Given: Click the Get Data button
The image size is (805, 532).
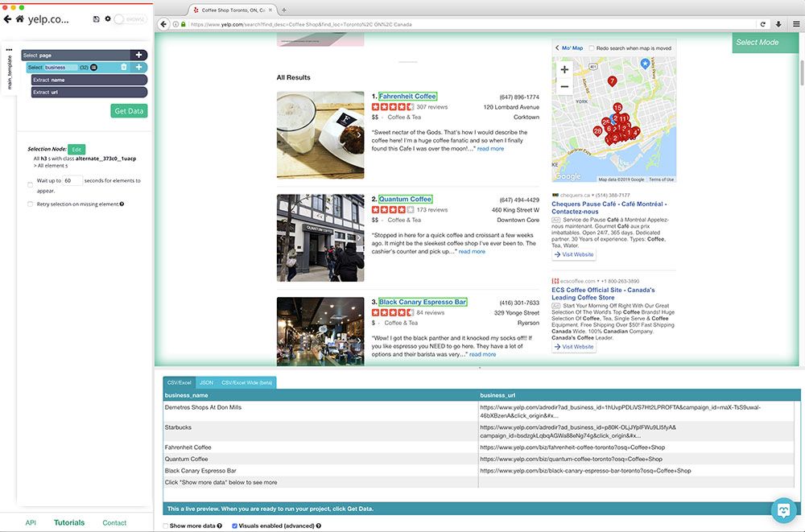Looking at the screenshot, I should point(128,111).
